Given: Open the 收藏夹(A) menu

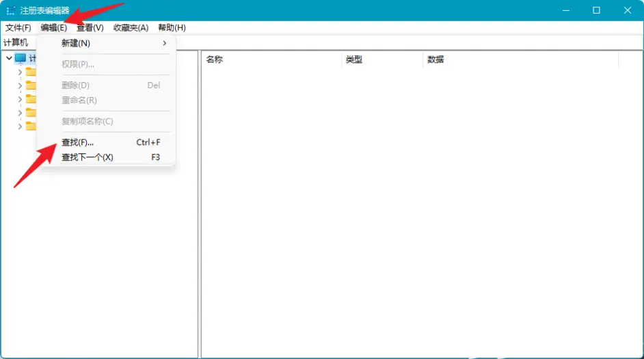Looking at the screenshot, I should 131,27.
